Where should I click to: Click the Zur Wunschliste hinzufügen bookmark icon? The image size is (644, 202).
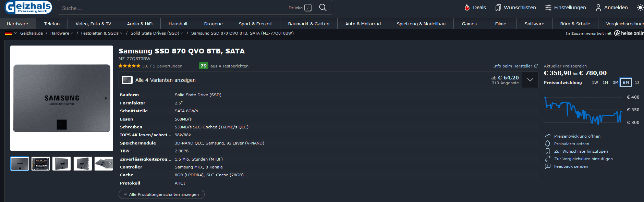click(x=548, y=151)
